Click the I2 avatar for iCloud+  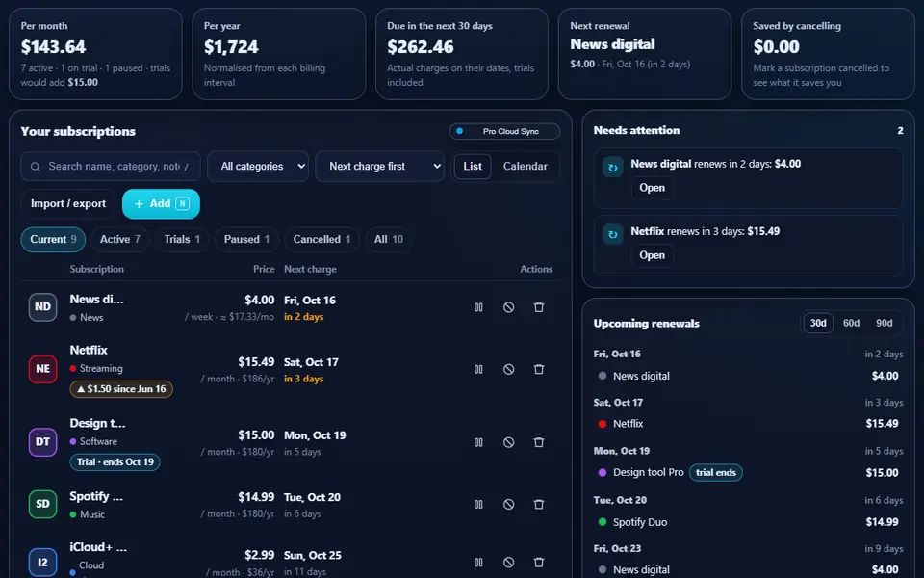[x=43, y=563]
